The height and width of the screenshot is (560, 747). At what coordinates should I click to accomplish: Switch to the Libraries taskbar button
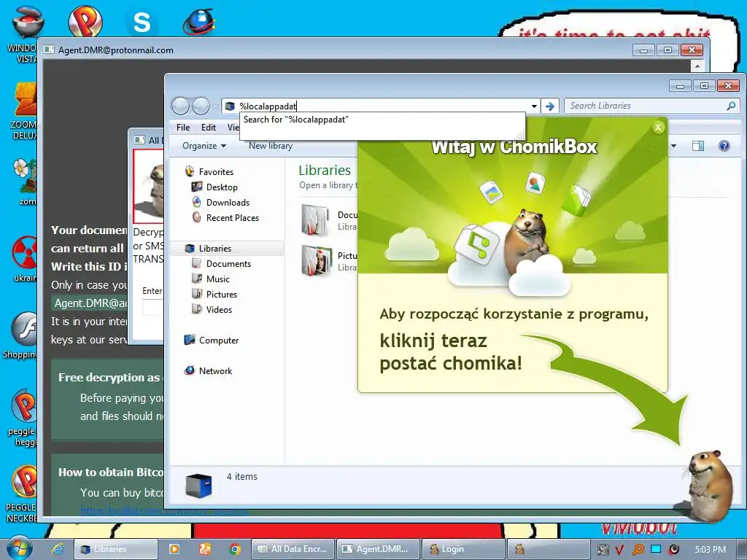pos(116,549)
